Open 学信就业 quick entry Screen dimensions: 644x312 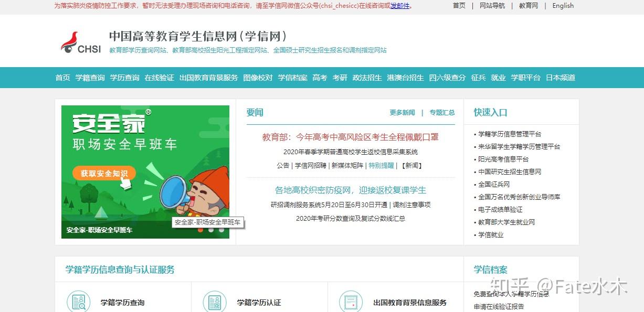point(491,235)
